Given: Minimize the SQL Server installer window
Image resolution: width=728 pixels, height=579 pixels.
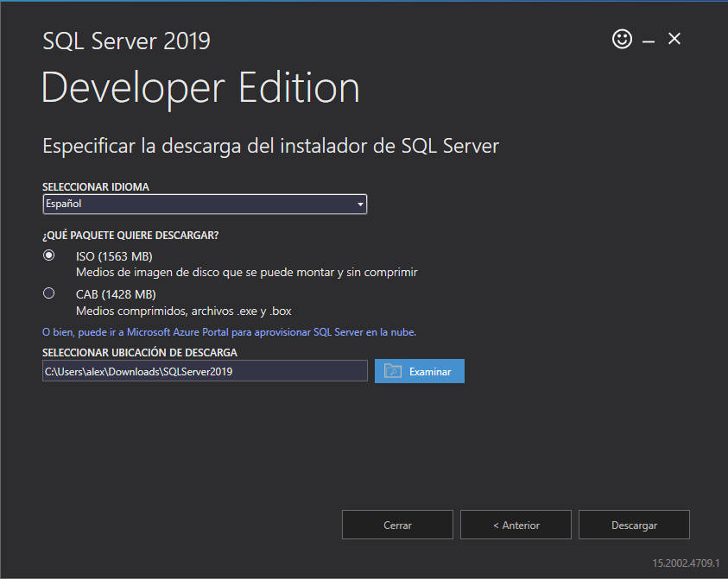Looking at the screenshot, I should click(x=649, y=41).
